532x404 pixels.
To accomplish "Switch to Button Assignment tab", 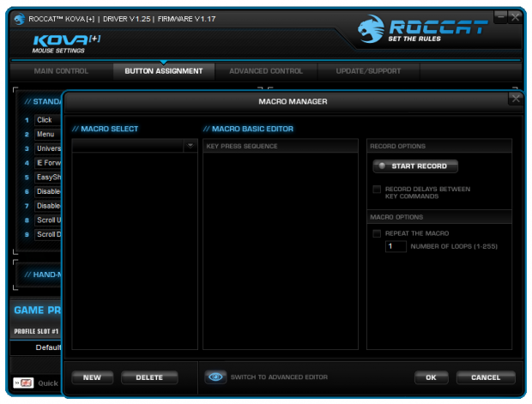I will 164,71.
